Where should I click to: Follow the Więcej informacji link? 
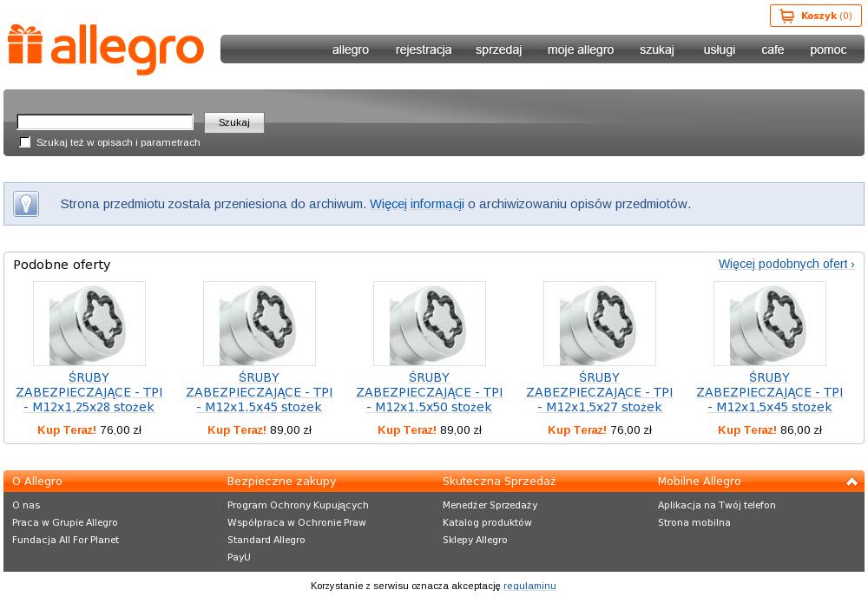(417, 204)
